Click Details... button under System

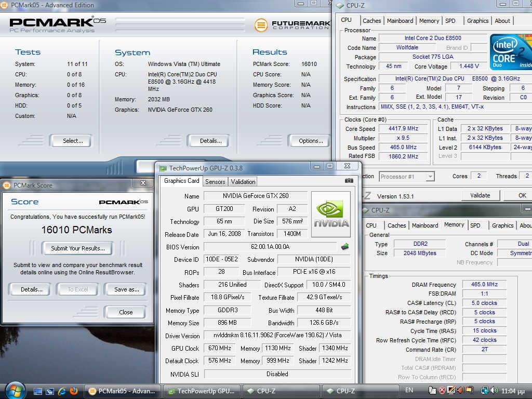tap(208, 141)
